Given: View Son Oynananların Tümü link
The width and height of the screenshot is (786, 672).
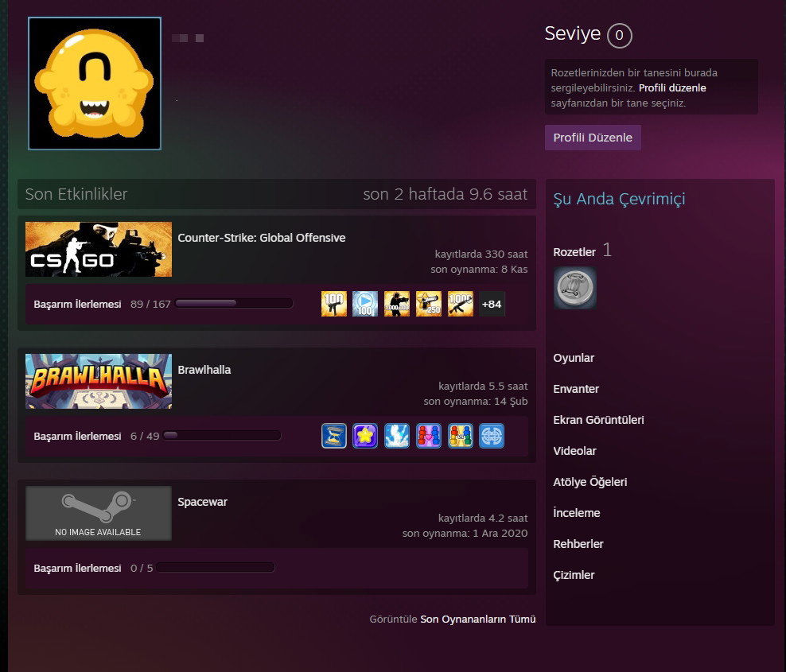Looking at the screenshot, I should [477, 619].
